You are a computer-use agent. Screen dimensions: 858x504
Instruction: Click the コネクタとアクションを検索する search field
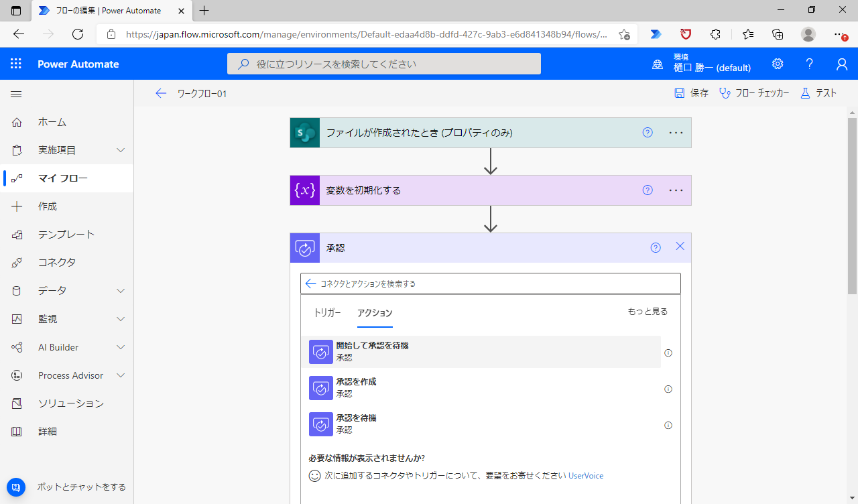coord(491,283)
